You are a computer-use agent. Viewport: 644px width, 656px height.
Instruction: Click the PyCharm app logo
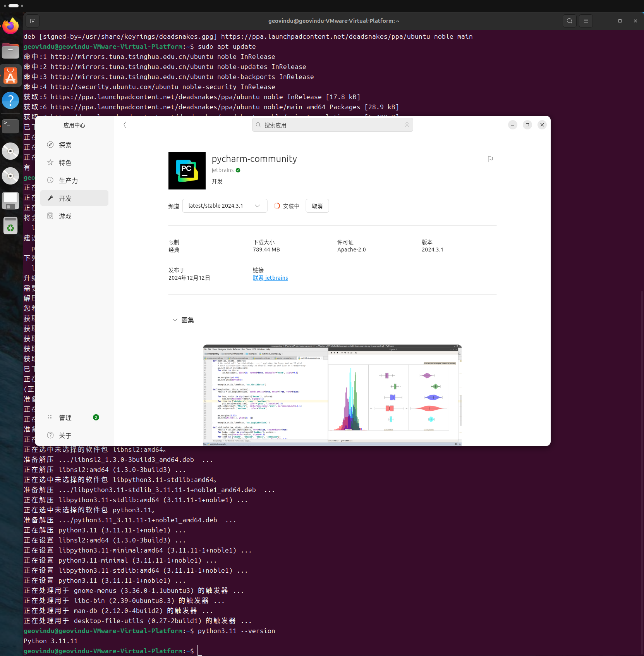(187, 171)
